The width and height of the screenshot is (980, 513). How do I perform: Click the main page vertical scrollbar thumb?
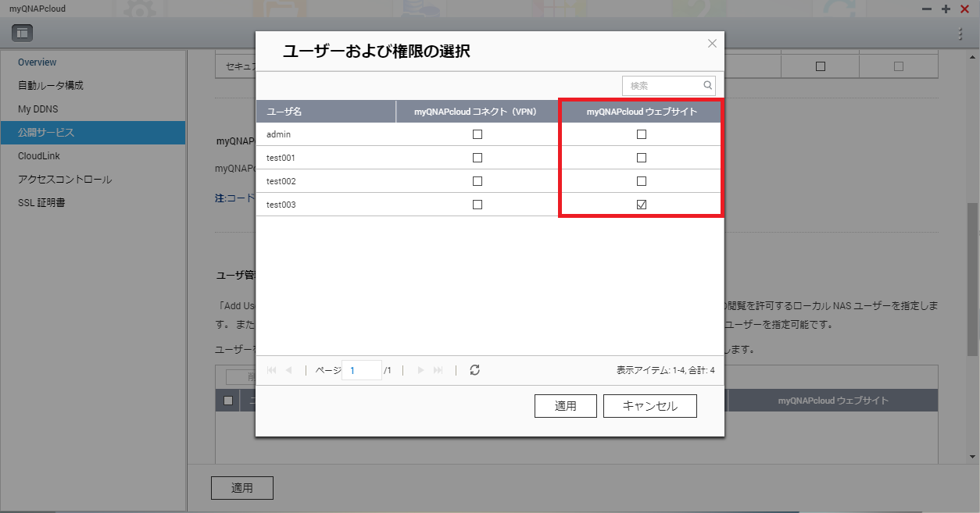click(973, 280)
